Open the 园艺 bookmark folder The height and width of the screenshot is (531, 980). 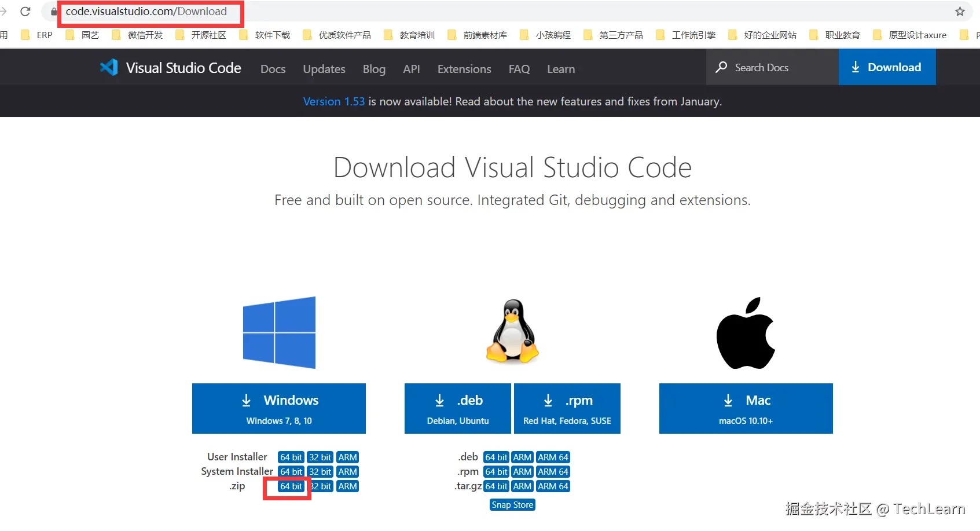[x=82, y=35]
